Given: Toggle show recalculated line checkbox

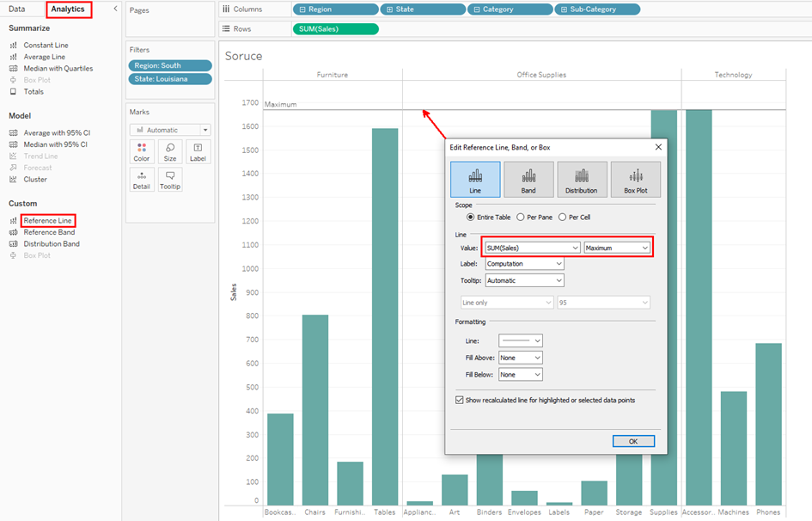Looking at the screenshot, I should point(460,400).
